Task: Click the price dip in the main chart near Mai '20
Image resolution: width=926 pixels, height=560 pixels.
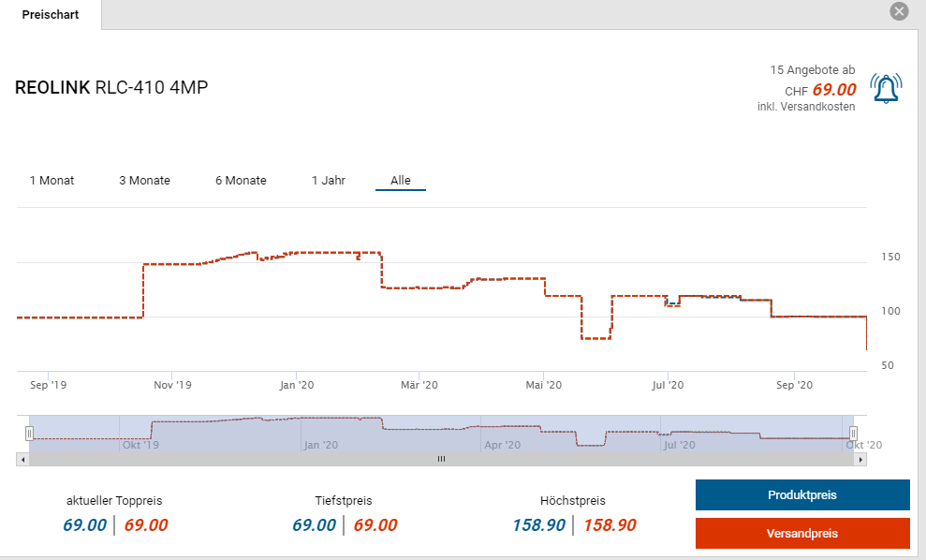Action: pyautogui.click(x=595, y=337)
